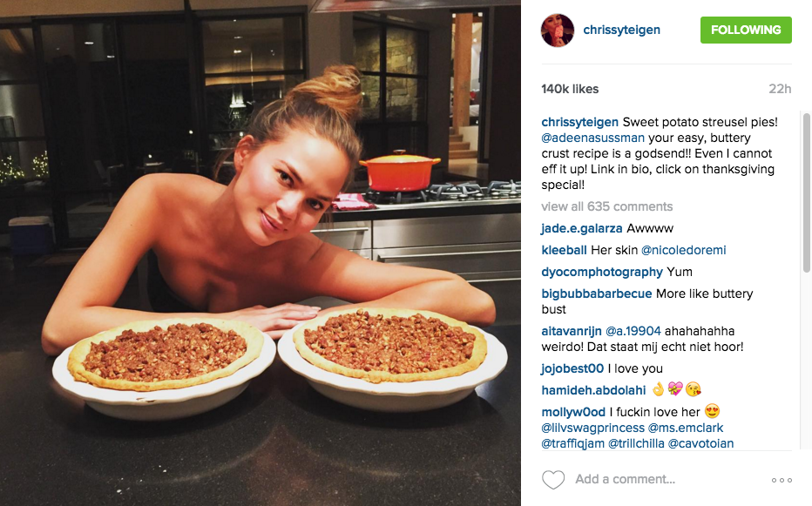
Task: Visit dyocomphotography profile
Action: tap(602, 272)
